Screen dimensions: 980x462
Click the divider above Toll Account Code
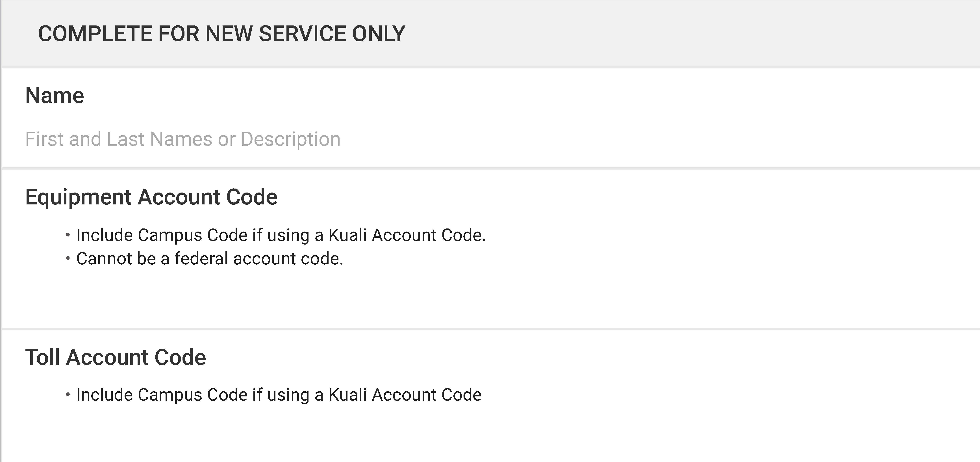click(x=491, y=328)
